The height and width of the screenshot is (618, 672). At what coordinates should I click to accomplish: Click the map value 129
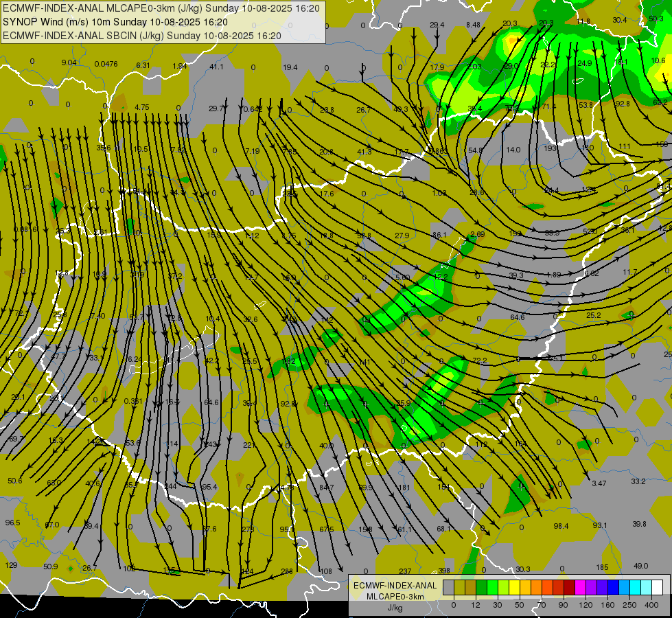click(x=11, y=565)
